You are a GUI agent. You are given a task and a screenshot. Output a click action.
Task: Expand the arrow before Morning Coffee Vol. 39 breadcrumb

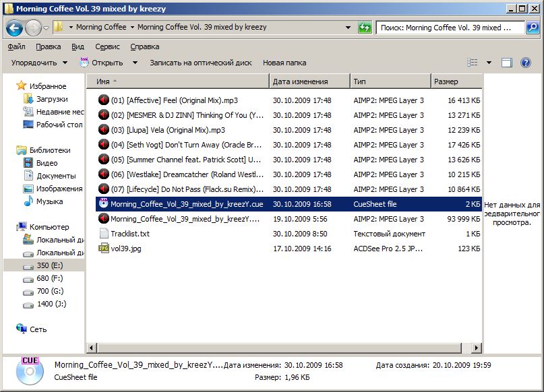(x=132, y=27)
